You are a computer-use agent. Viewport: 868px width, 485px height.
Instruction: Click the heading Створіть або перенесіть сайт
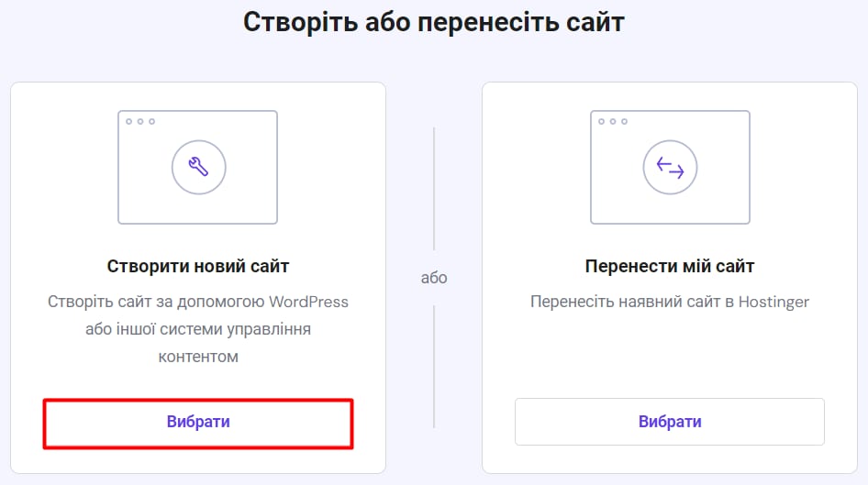[x=433, y=22]
